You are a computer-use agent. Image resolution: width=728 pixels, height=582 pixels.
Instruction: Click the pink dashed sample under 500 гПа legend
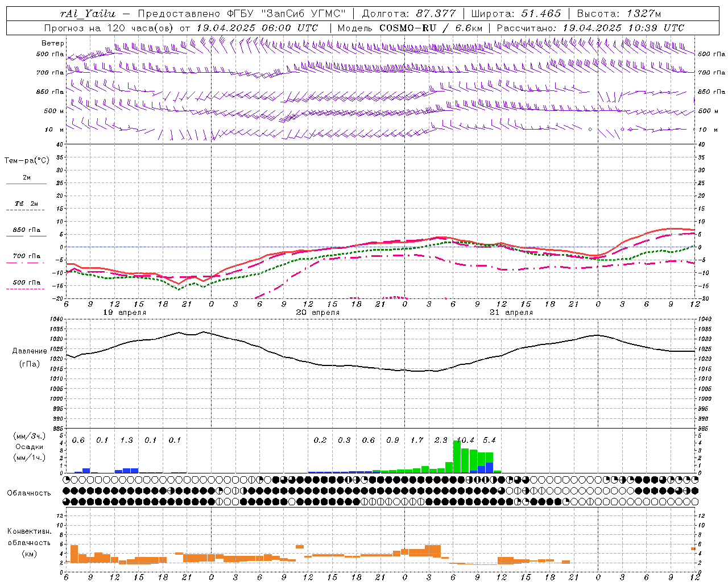pyautogui.click(x=25, y=289)
